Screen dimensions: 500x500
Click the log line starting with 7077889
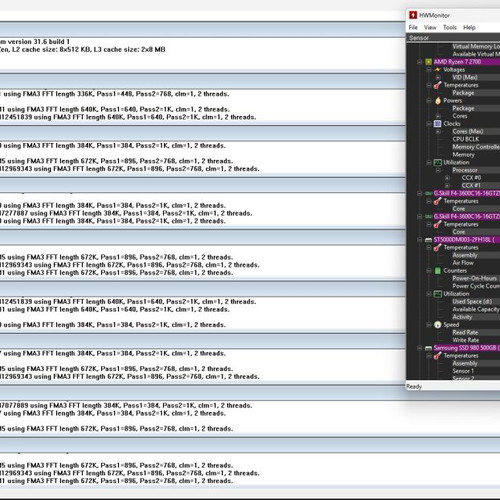pyautogui.click(x=126, y=406)
